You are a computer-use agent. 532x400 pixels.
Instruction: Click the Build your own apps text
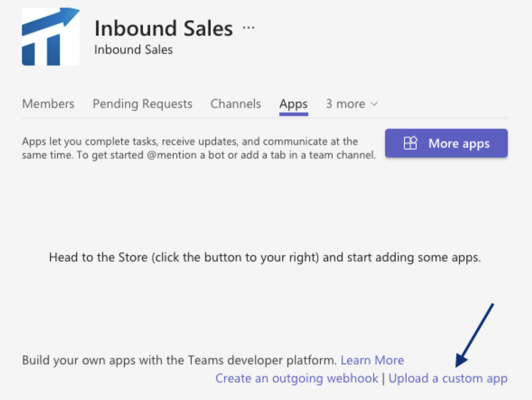[x=179, y=360]
